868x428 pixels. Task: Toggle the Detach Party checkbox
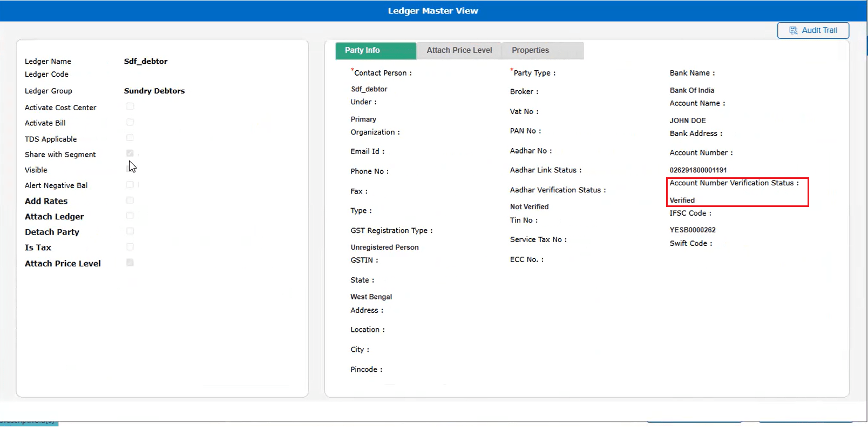pos(130,231)
